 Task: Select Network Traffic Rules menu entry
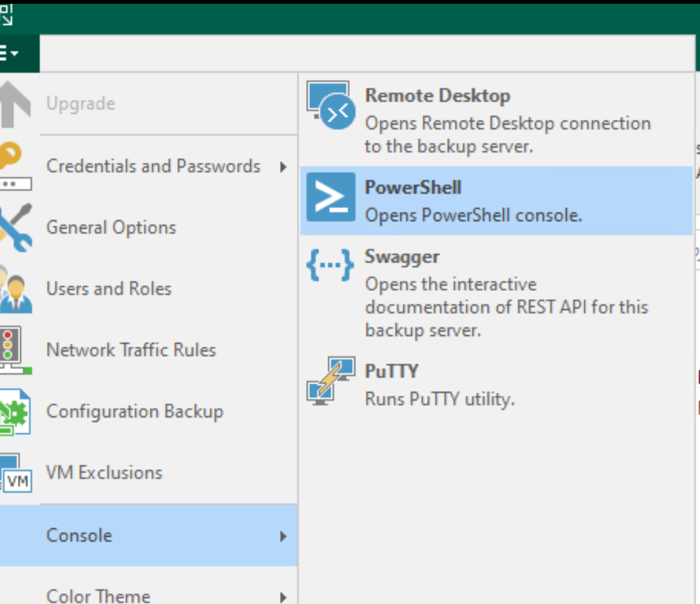149,350
